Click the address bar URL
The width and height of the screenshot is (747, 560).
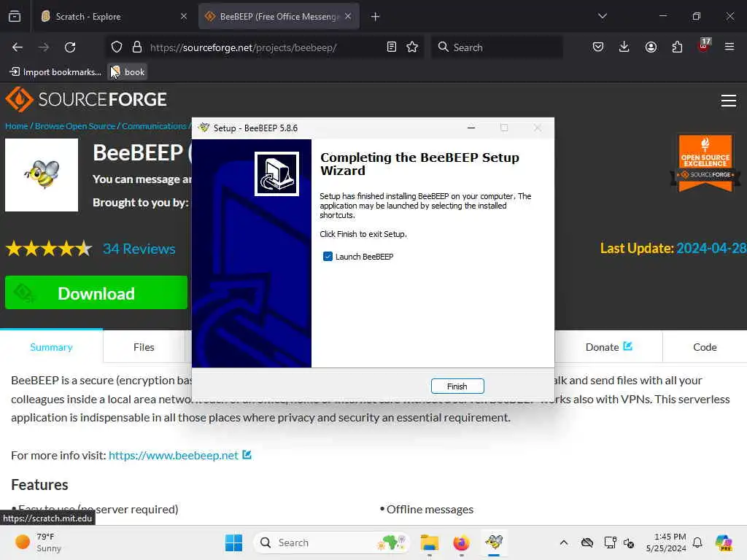(x=244, y=47)
